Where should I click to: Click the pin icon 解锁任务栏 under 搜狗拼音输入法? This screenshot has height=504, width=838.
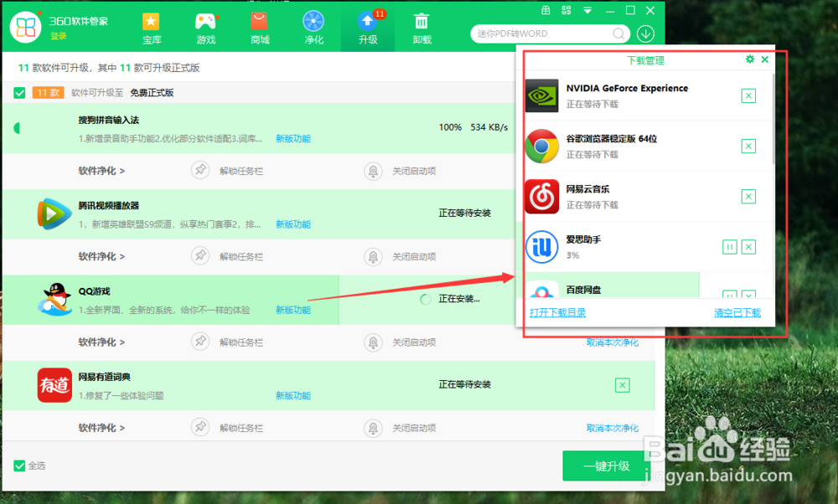(x=200, y=170)
